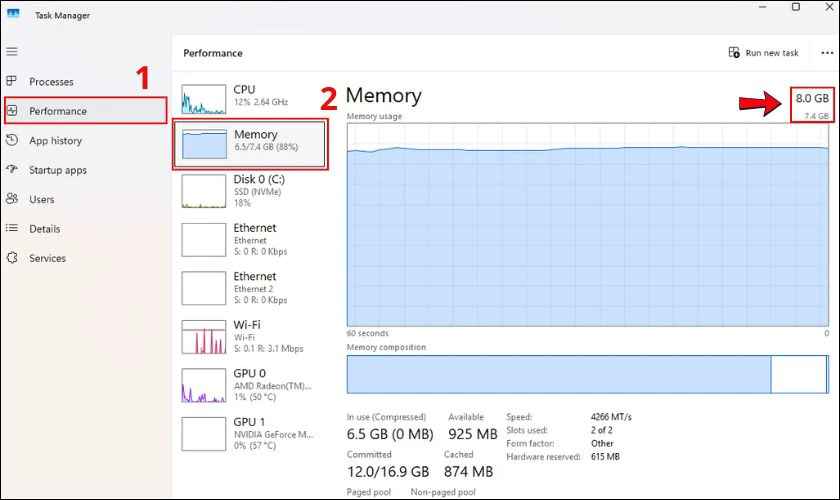Select the Performance page
Image resolution: width=840 pixels, height=500 pixels.
(86, 111)
